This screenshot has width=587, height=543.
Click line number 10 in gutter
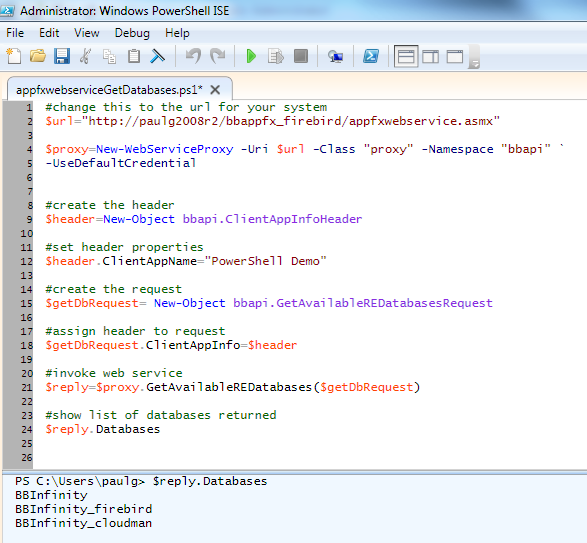[x=27, y=234]
